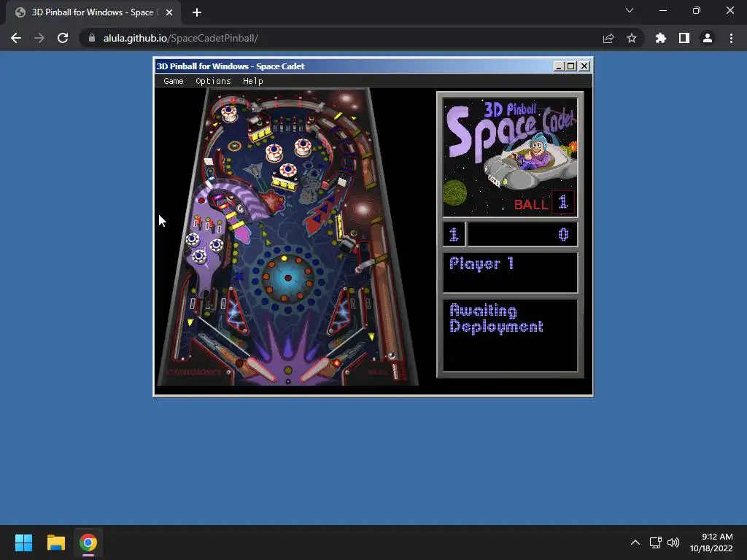Viewport: 747px width, 560px height.
Task: Select the 3D Pinball browser tab
Action: 93,12
